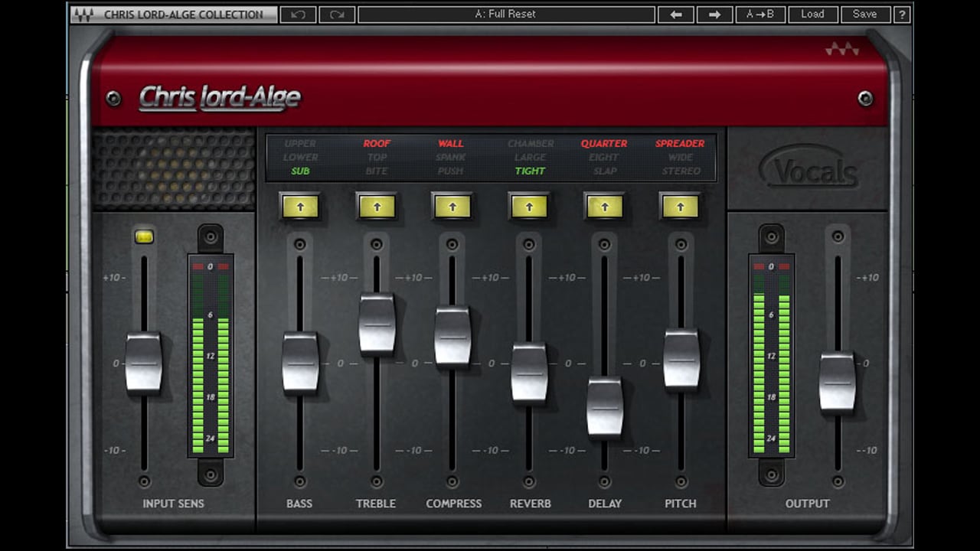Screen dimensions: 980x551
Task: Click the Delay fader handle
Action: [605, 407]
